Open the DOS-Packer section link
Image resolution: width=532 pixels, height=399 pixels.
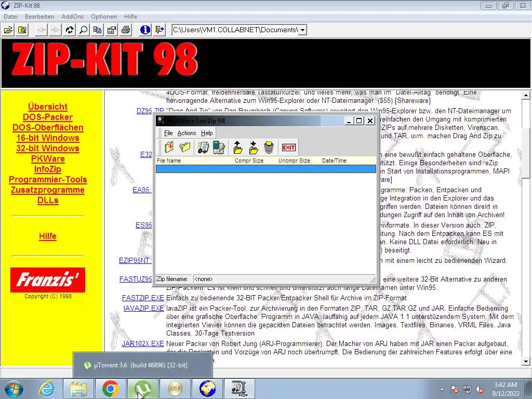tap(48, 117)
